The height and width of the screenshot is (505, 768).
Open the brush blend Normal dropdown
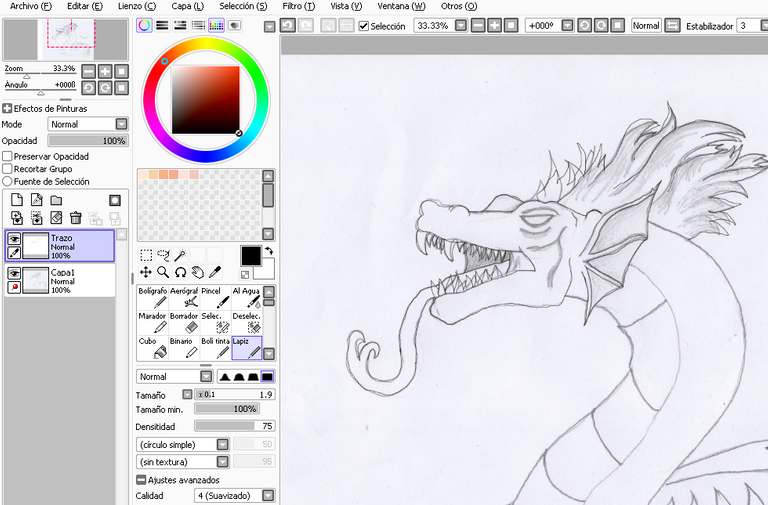coord(206,376)
